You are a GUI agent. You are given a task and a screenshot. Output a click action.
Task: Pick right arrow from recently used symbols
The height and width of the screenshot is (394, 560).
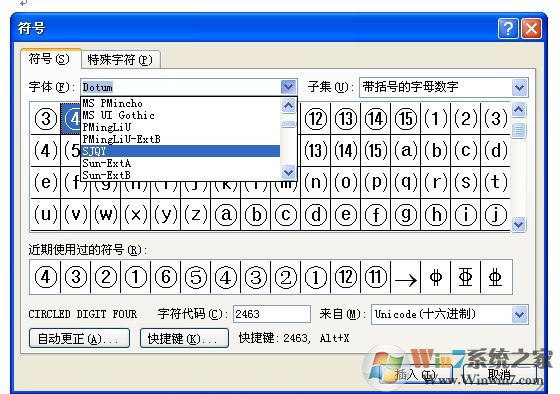tap(406, 277)
